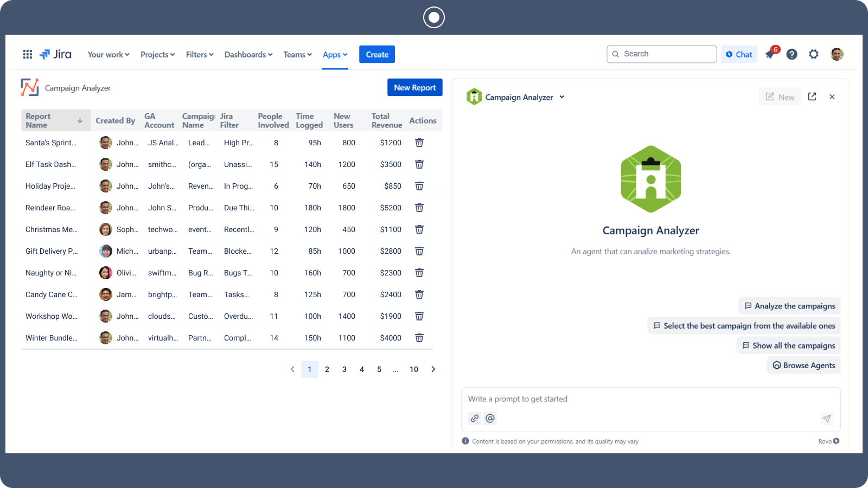Go to page 5

tap(379, 369)
